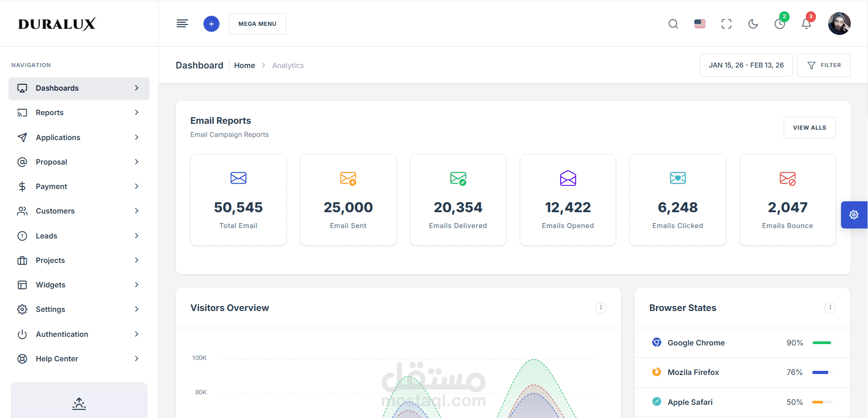The height and width of the screenshot is (418, 868).
Task: Open the Home breadcrumb link
Action: click(244, 65)
